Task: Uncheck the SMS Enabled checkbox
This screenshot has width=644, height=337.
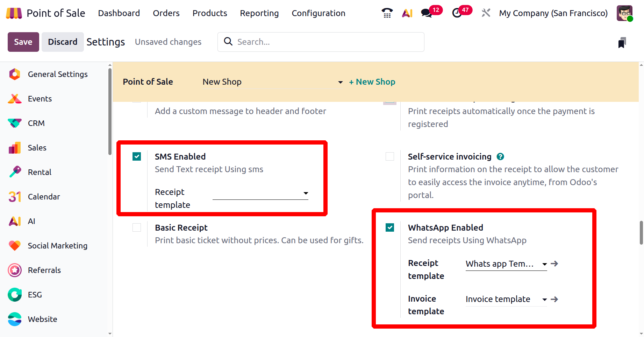Action: 137,156
